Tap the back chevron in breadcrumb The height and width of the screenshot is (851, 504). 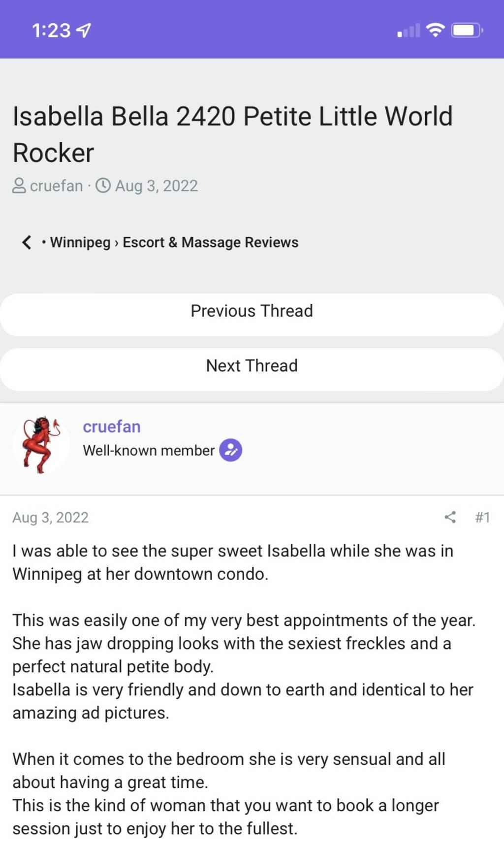pyautogui.click(x=27, y=242)
